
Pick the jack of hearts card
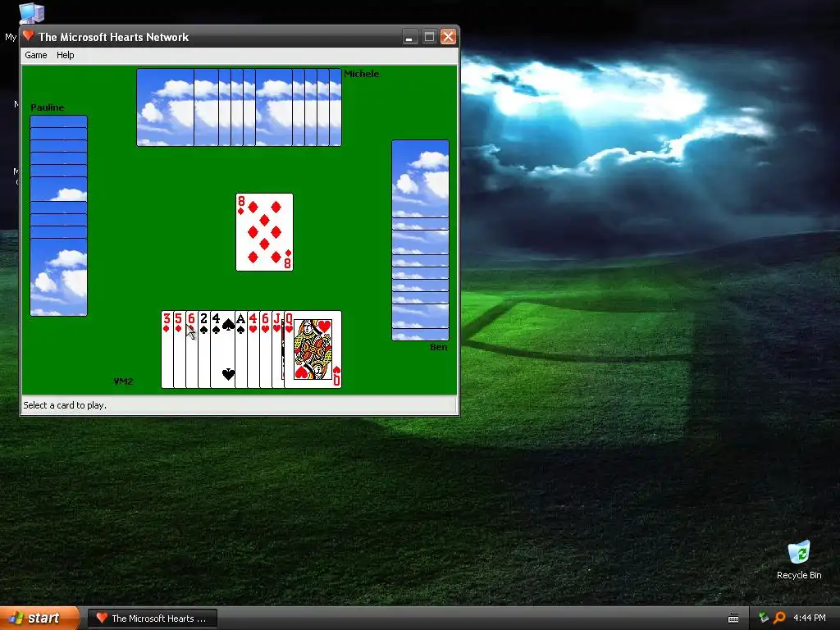pyautogui.click(x=278, y=349)
